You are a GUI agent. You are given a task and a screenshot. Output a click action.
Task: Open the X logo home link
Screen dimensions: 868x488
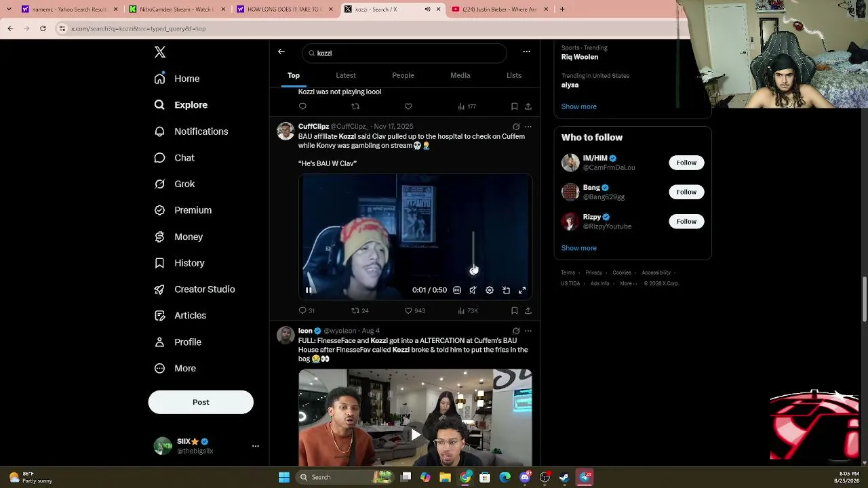(160, 52)
